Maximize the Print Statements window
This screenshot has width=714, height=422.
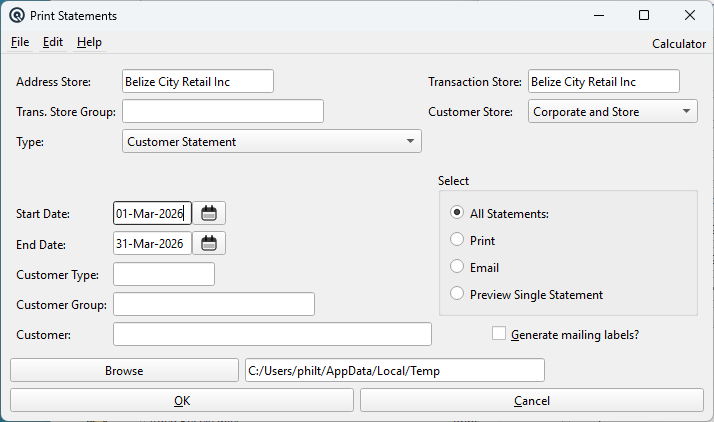click(644, 15)
